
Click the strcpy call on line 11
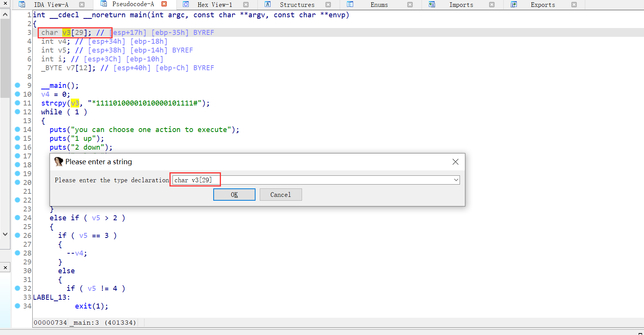pos(125,103)
